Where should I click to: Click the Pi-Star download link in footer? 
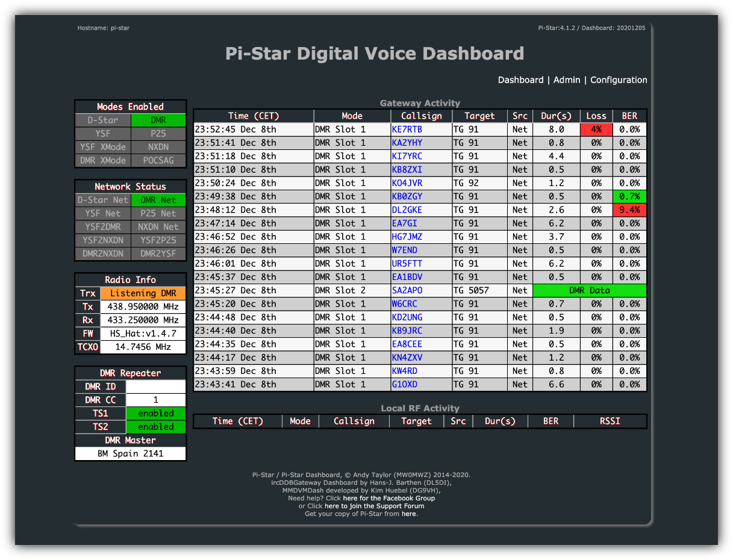(x=408, y=514)
